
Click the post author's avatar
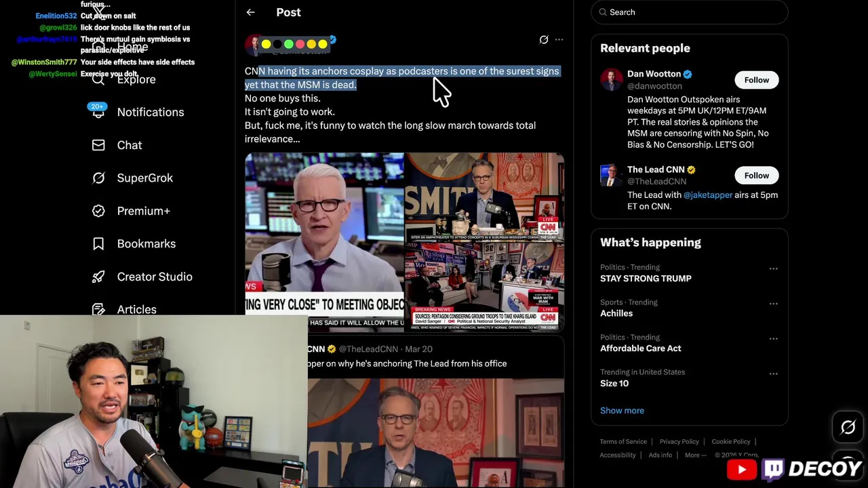point(254,45)
